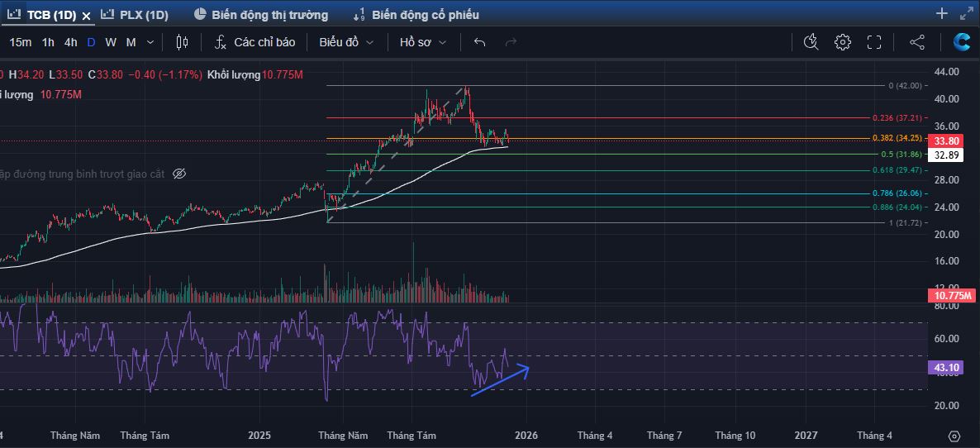Select the D daily timeframe
Screen dimensions: 980x448
[x=91, y=42]
